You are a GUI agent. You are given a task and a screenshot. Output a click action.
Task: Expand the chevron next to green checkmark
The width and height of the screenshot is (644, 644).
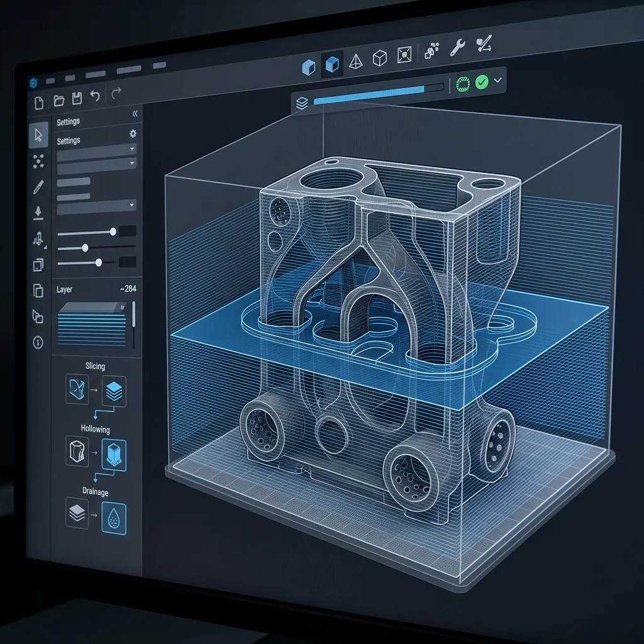(497, 80)
